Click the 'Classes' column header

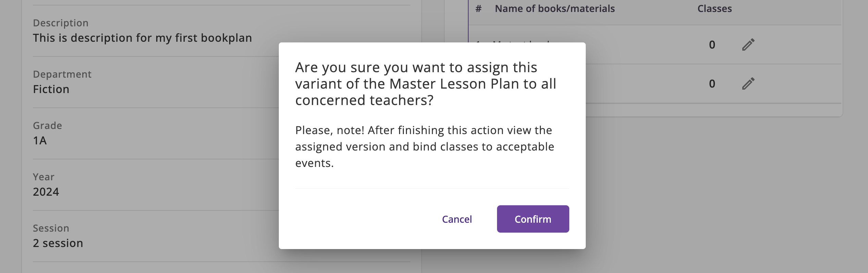pos(714,9)
